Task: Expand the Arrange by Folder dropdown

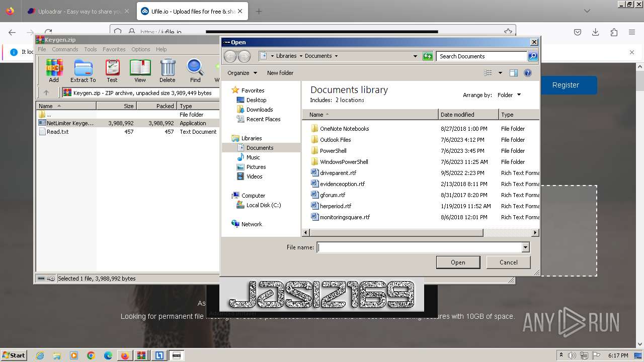Action: pyautogui.click(x=509, y=95)
